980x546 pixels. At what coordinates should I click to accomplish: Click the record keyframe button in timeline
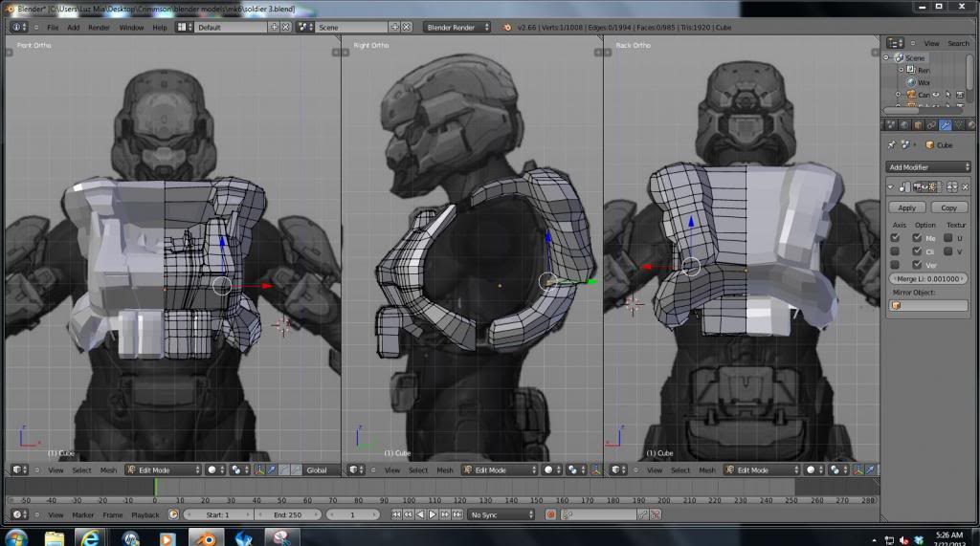pos(551,514)
